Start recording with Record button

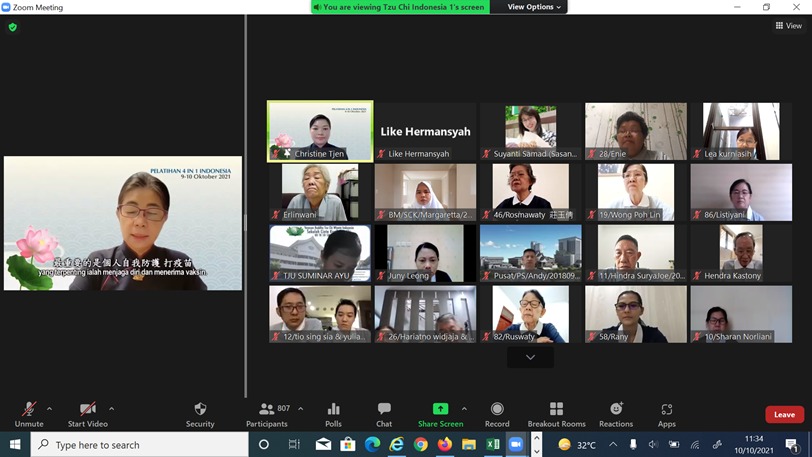point(497,415)
